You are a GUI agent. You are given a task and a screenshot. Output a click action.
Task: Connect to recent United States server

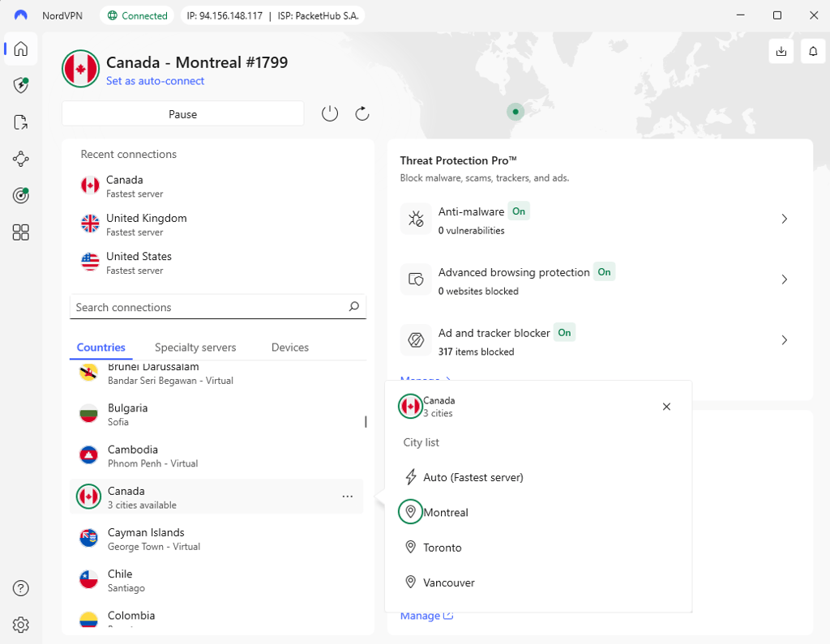click(x=218, y=262)
